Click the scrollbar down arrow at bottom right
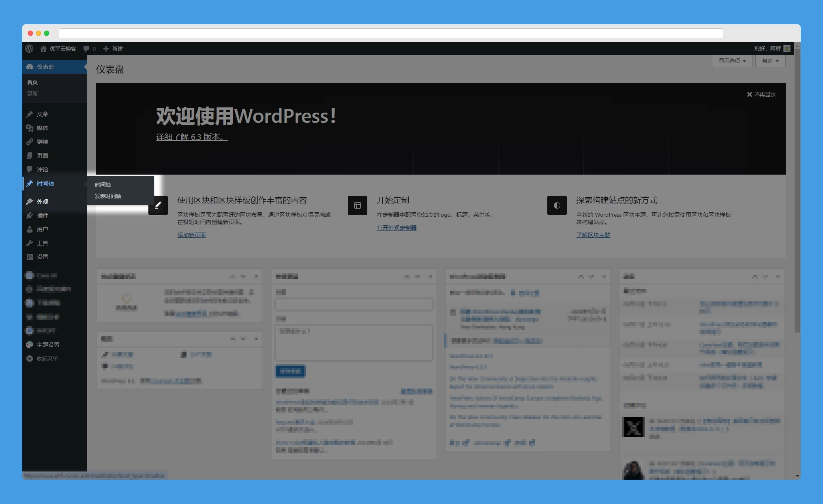This screenshot has height=504, width=823. tap(797, 476)
